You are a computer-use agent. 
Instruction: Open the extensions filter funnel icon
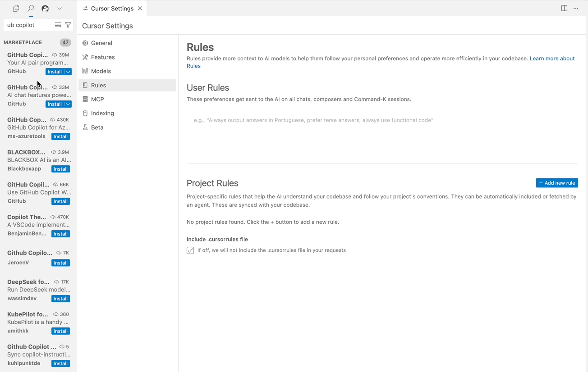click(68, 25)
